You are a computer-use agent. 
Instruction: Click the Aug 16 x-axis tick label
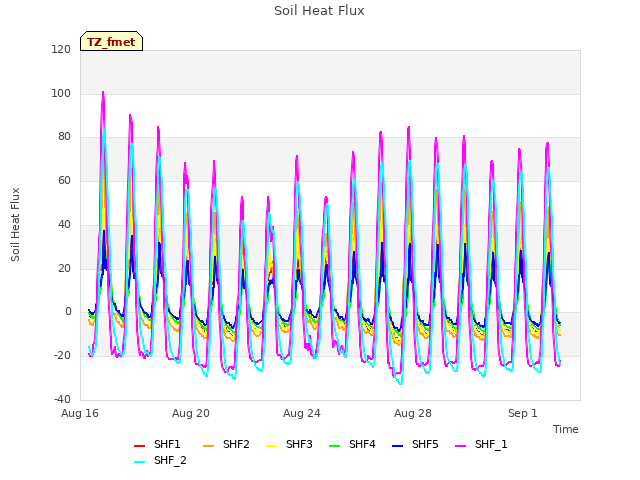click(x=80, y=413)
